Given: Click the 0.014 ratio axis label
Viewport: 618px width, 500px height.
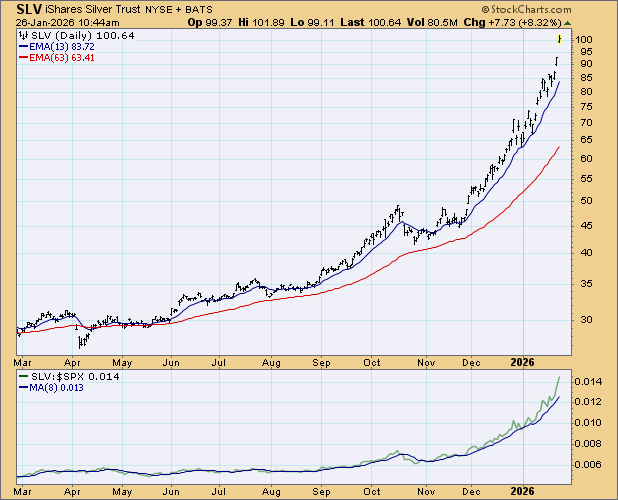Looking at the screenshot, I should (588, 381).
